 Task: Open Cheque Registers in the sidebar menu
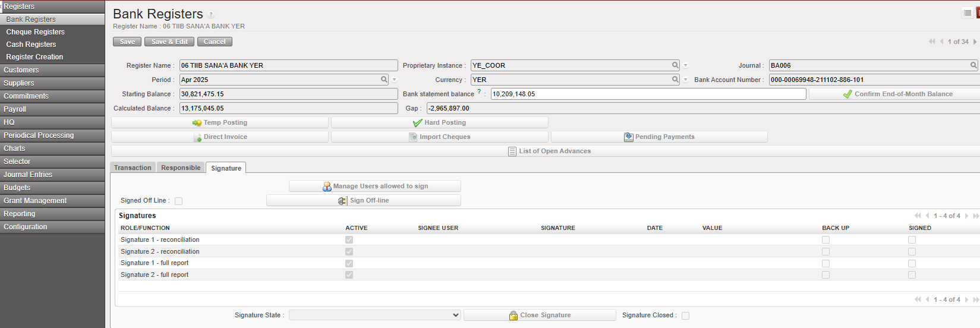click(x=35, y=32)
